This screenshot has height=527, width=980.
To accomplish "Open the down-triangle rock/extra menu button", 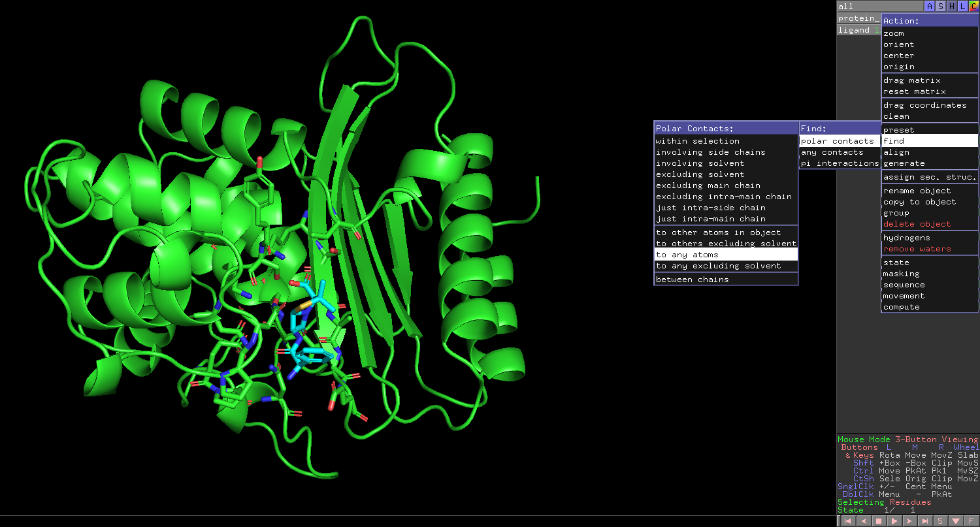I will pos(956,521).
